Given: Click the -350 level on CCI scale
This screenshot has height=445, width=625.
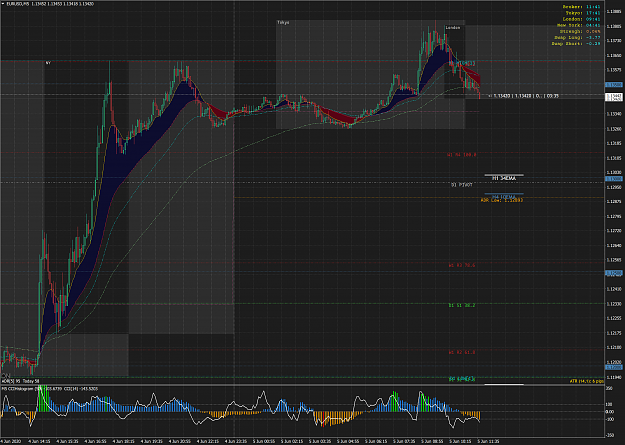Looking at the screenshot, I should pos(610,435).
